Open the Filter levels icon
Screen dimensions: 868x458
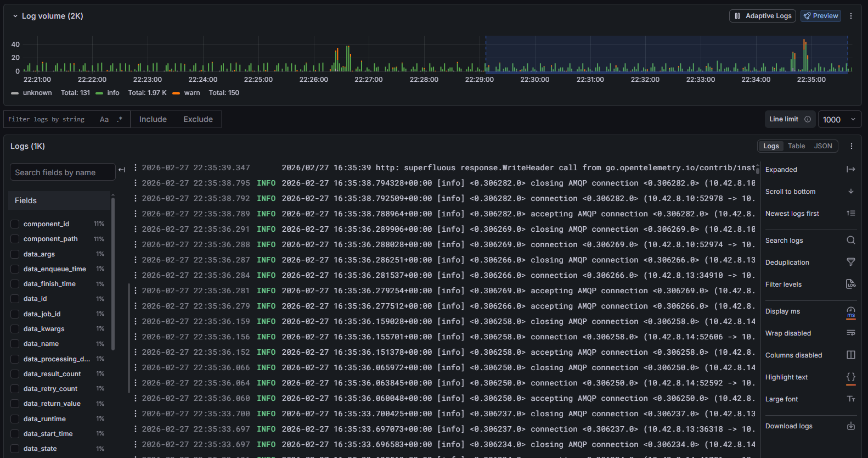[850, 284]
